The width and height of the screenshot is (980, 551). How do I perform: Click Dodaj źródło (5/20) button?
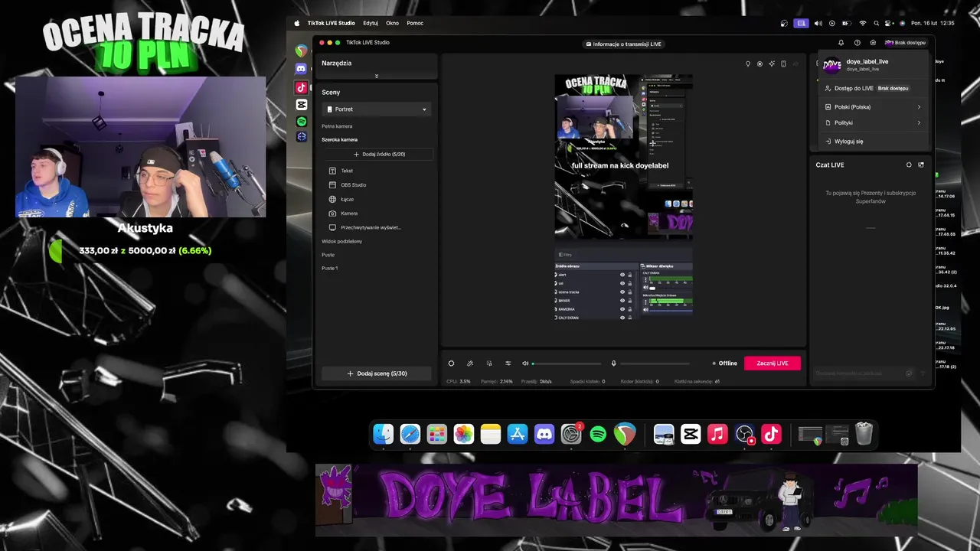[378, 154]
